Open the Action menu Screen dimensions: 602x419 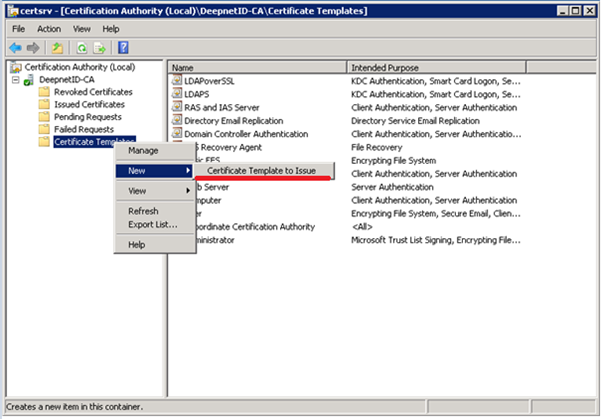pyautogui.click(x=49, y=29)
